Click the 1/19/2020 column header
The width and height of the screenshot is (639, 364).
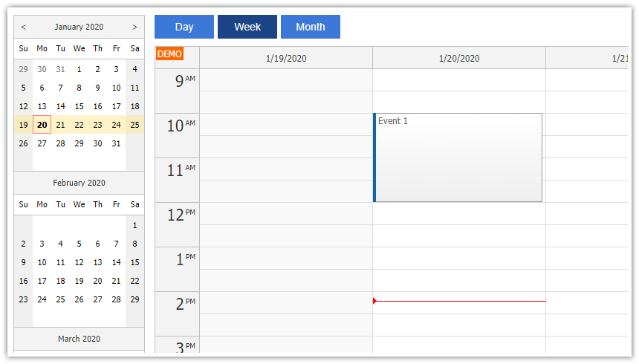pyautogui.click(x=286, y=58)
